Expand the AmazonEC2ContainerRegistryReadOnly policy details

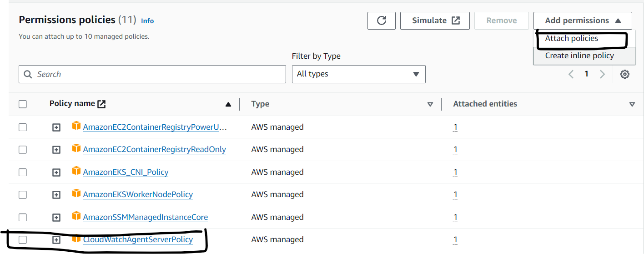(x=56, y=150)
